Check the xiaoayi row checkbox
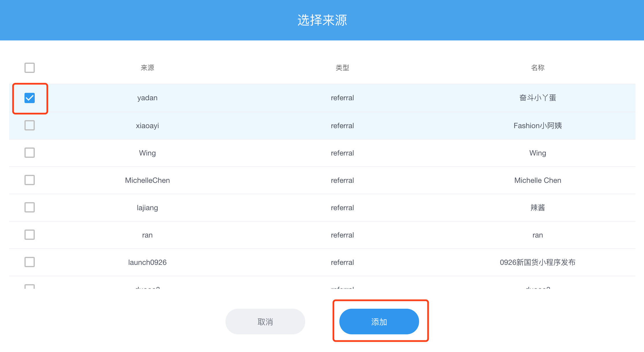Viewport: 644px width, 352px height. [x=30, y=125]
